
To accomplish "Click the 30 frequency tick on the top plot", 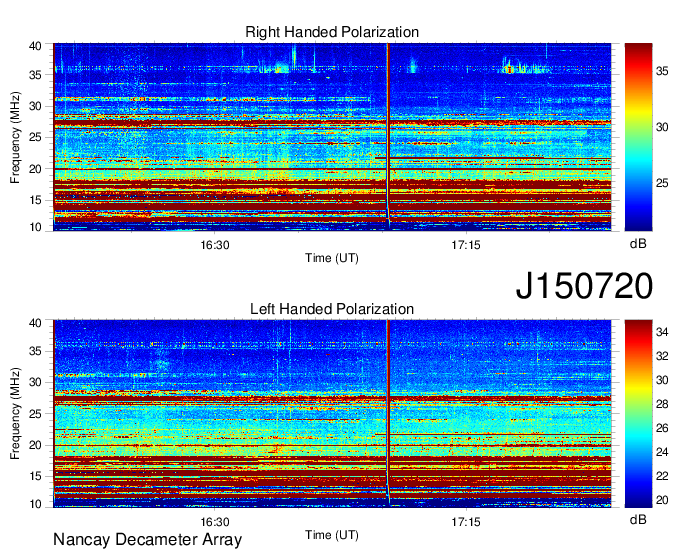I will point(36,106).
